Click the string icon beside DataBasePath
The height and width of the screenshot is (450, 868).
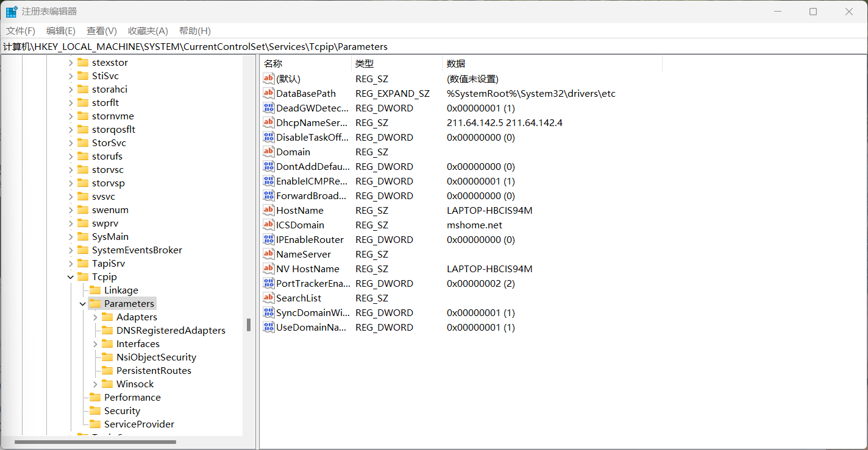click(269, 93)
